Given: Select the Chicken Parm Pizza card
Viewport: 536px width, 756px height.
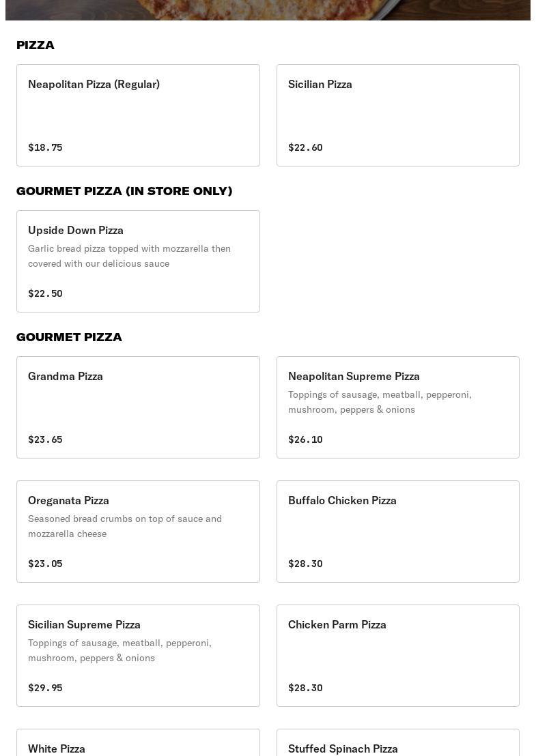Looking at the screenshot, I should coord(397,655).
